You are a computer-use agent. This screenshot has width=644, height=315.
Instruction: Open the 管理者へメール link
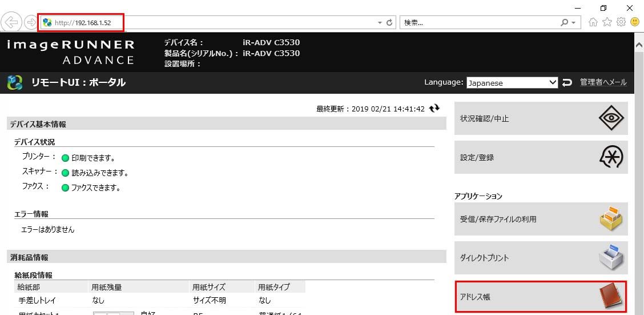click(x=603, y=82)
